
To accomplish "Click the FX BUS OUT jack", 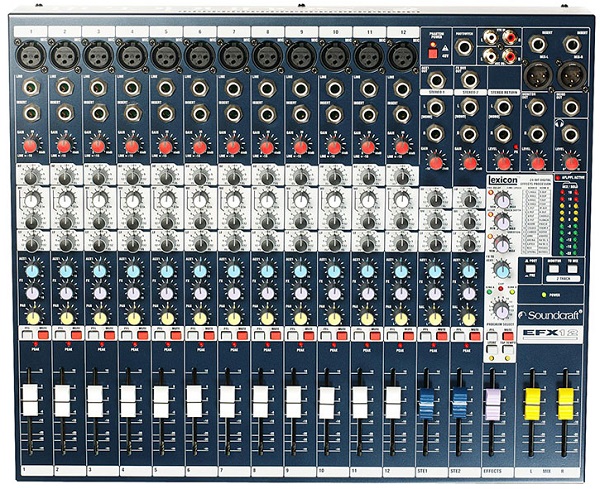I will [470, 80].
